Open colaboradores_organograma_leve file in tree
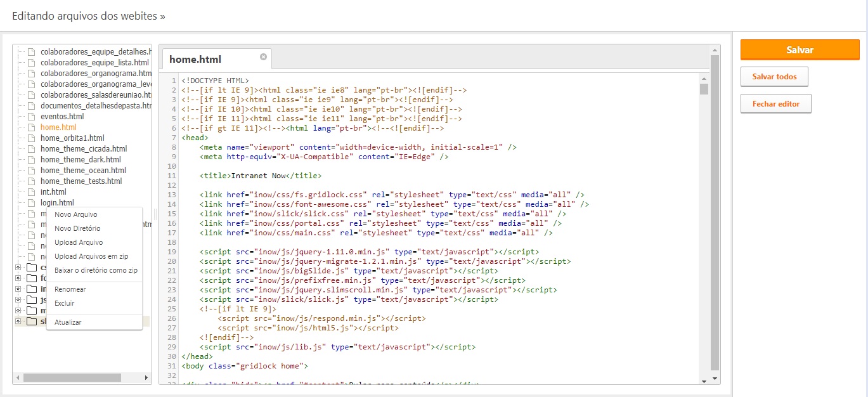Viewport: 868px width, 397px height. (96, 84)
